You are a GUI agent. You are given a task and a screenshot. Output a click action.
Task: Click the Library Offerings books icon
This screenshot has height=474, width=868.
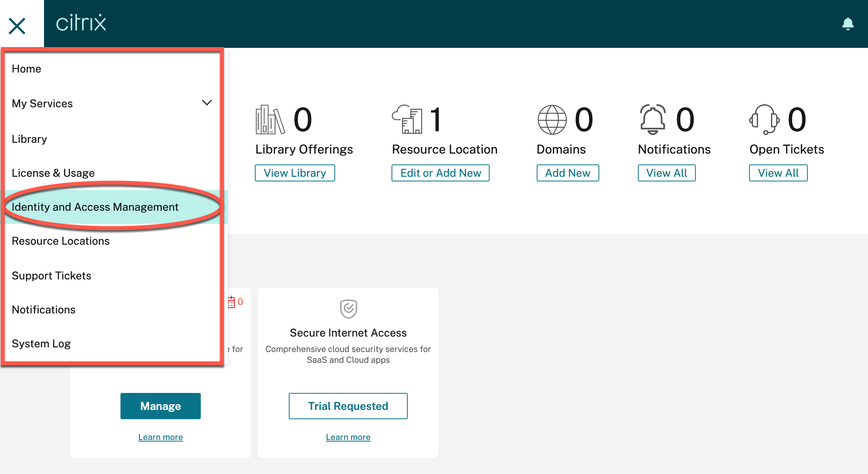(270, 120)
